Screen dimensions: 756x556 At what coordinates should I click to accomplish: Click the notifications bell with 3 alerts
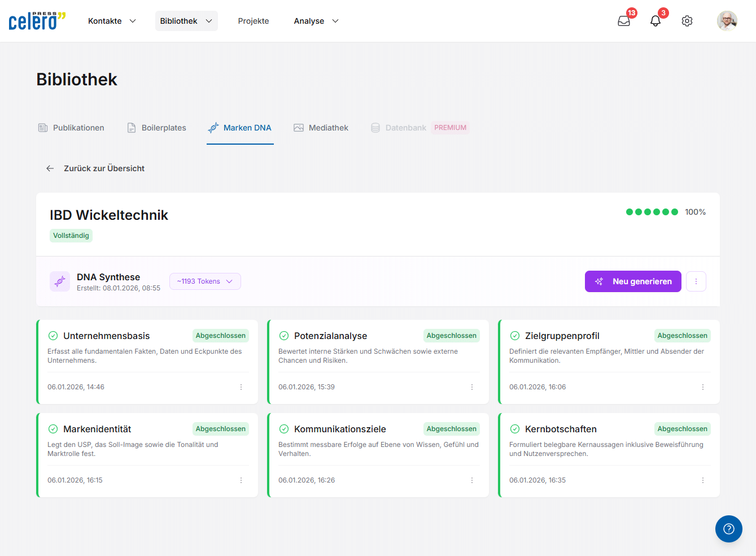coord(655,21)
